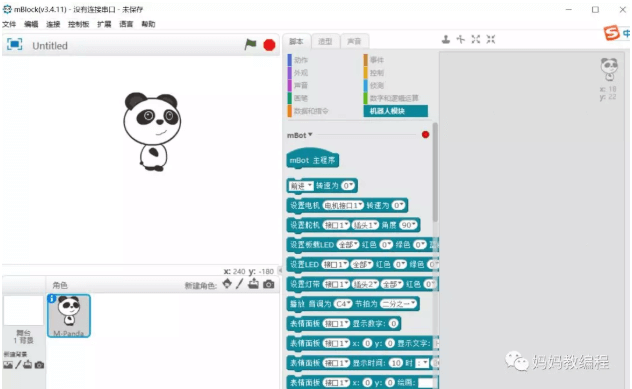This screenshot has width=632, height=389.
Task: Open the 连接 menu
Action: (53, 24)
